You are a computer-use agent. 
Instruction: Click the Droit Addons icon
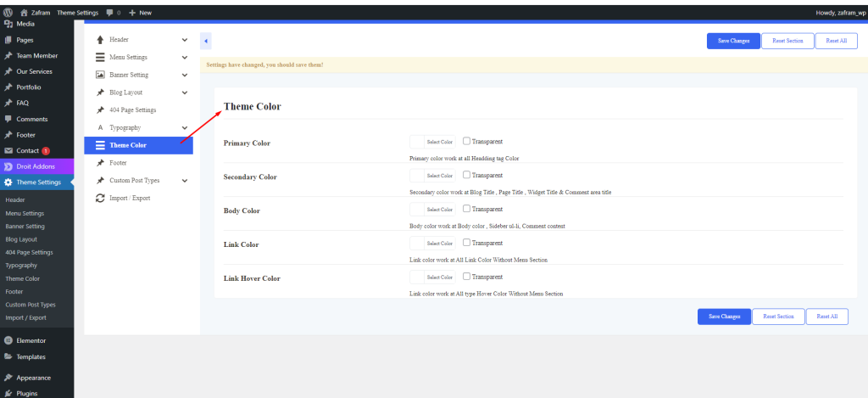click(8, 166)
